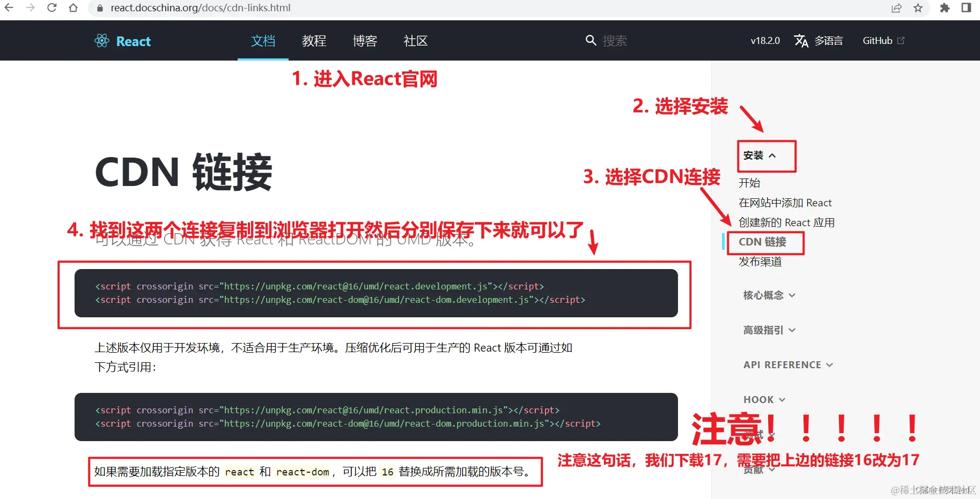Screen dimensions: 980x499
Task: Click the browser forward arrow
Action: (x=30, y=8)
